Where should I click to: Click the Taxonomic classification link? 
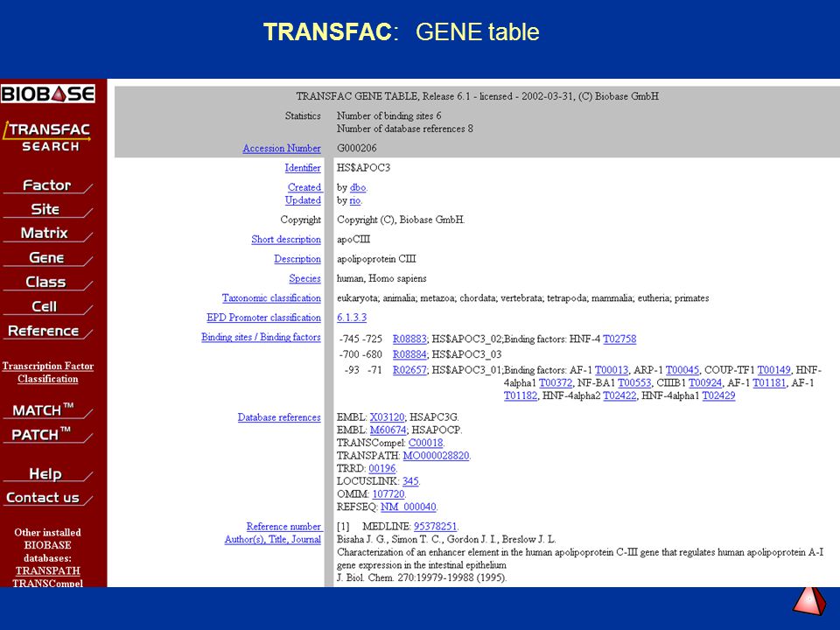point(271,297)
